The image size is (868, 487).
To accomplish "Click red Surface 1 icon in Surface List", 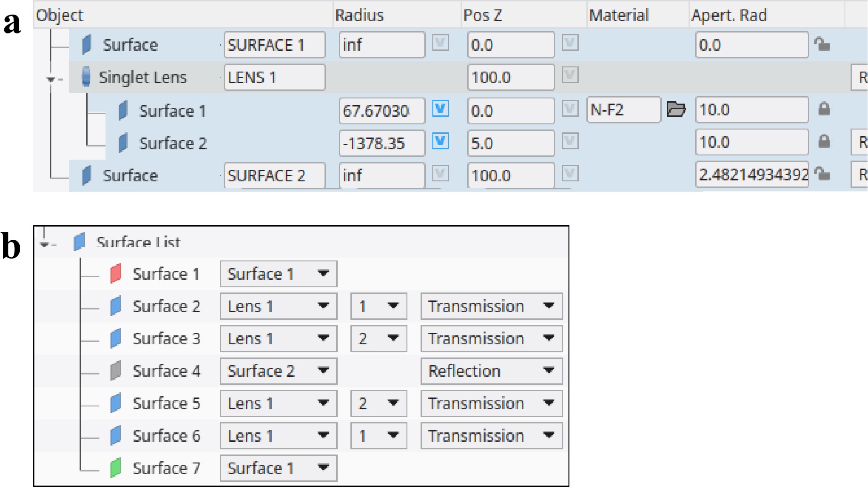I will click(115, 274).
